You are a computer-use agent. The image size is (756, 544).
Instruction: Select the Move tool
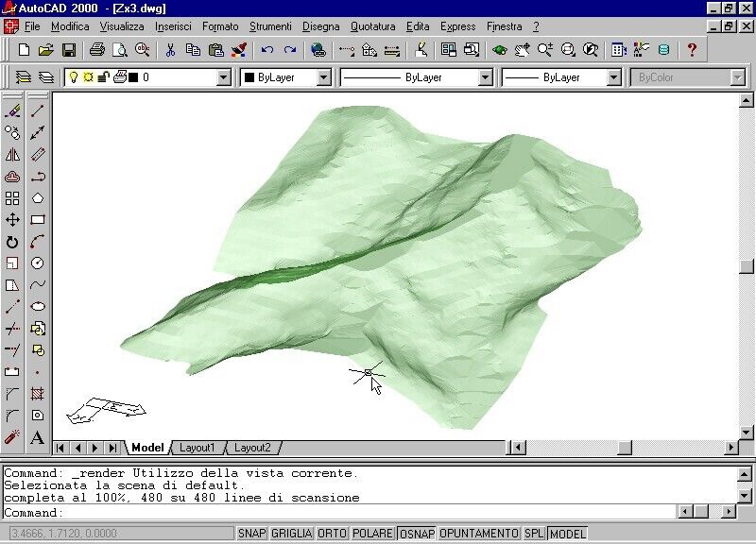click(12, 220)
